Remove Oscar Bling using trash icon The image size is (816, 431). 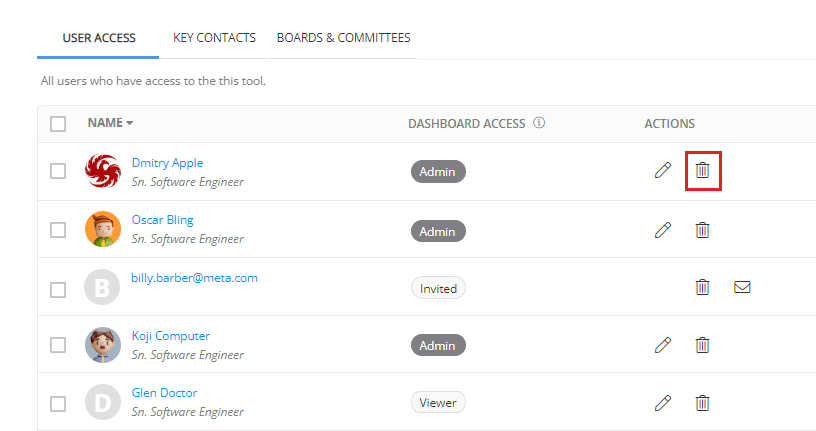pos(703,230)
